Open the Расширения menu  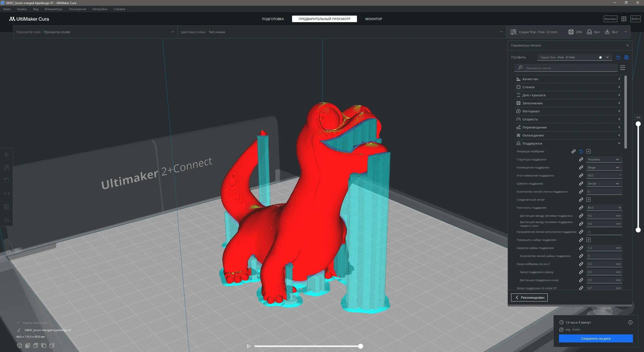pos(77,9)
